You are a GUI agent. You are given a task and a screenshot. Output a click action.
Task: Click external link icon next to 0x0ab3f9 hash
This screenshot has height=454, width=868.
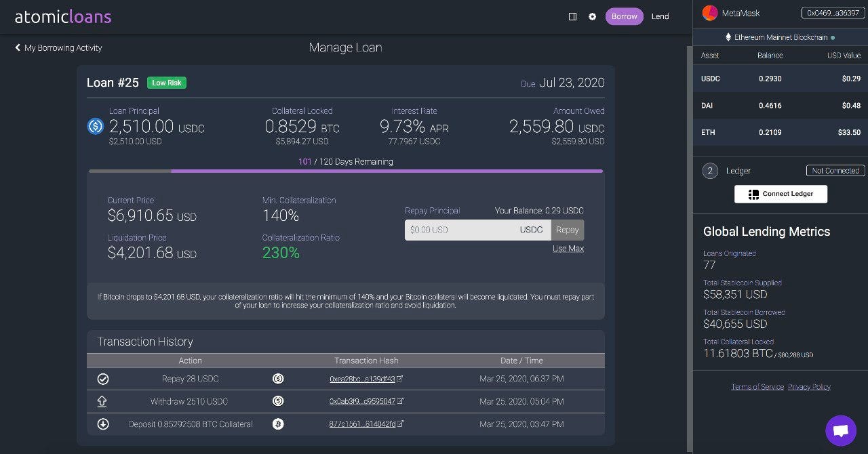[401, 401]
